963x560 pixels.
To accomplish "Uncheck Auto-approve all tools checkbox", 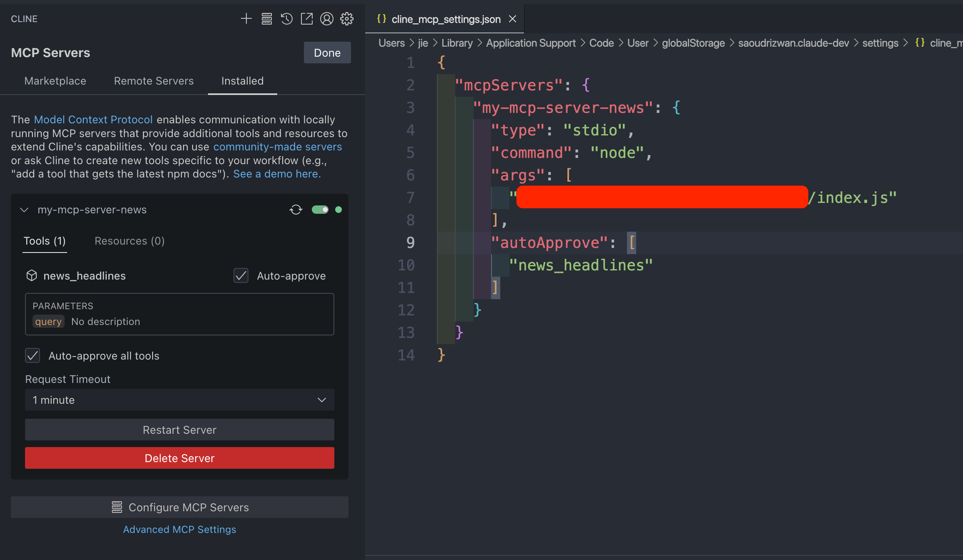I will pyautogui.click(x=33, y=355).
